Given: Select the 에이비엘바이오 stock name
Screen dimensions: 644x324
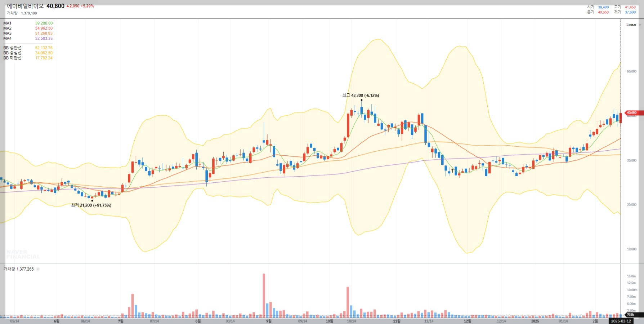Looking at the screenshot, I should coord(25,6).
